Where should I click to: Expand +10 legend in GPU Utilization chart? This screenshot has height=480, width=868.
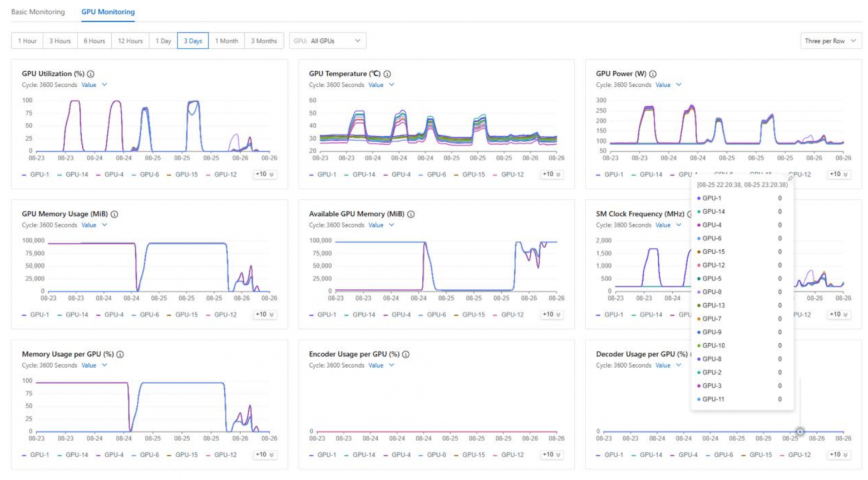[264, 174]
